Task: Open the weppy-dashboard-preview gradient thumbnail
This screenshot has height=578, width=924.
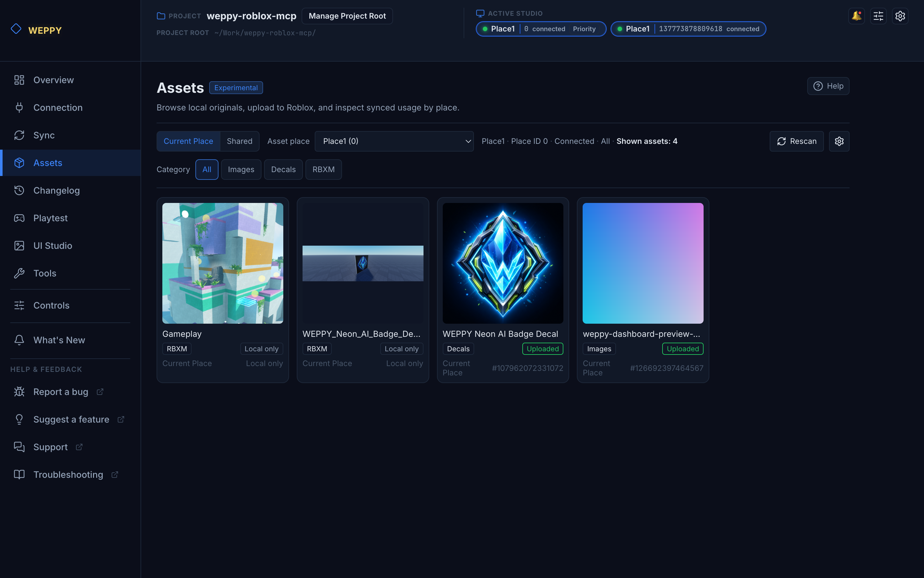Action: 643,263
